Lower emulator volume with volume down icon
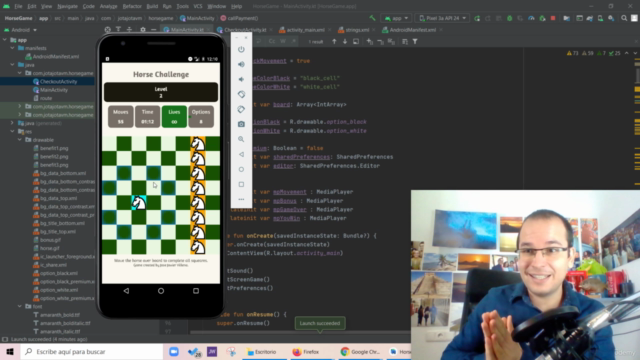Screen dimensions: 640x360 pyautogui.click(x=241, y=79)
